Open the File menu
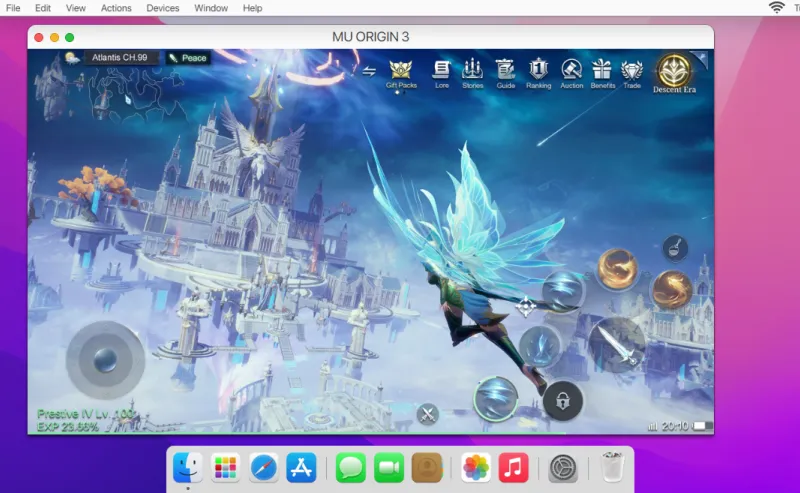This screenshot has height=493, width=800. (13, 8)
